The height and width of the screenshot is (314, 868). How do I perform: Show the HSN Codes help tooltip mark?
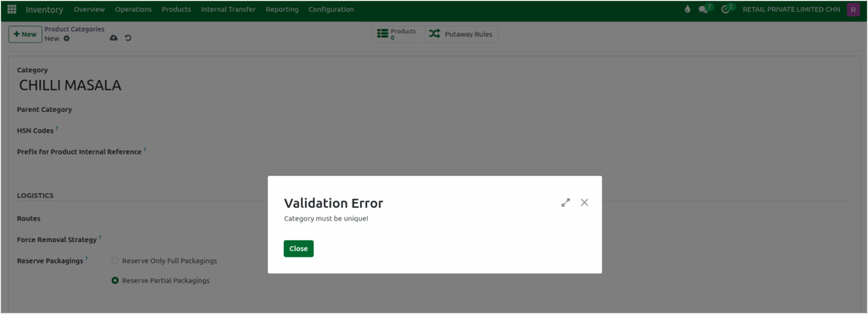(57, 128)
